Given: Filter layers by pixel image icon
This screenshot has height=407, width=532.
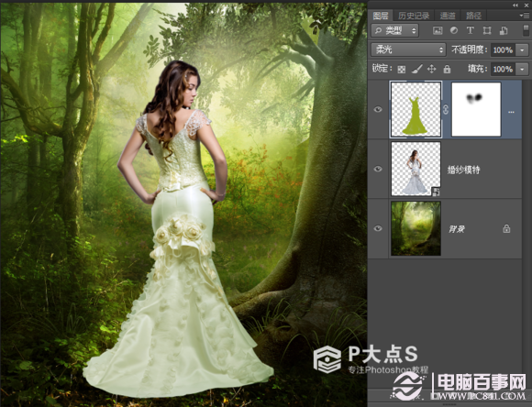Looking at the screenshot, I should click(x=438, y=30).
